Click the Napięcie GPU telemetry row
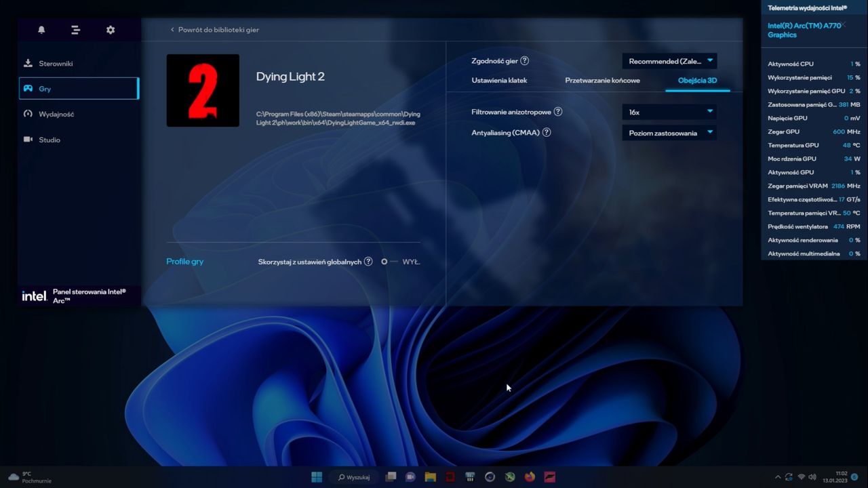Screen dimensions: 868x488 tap(814, 118)
